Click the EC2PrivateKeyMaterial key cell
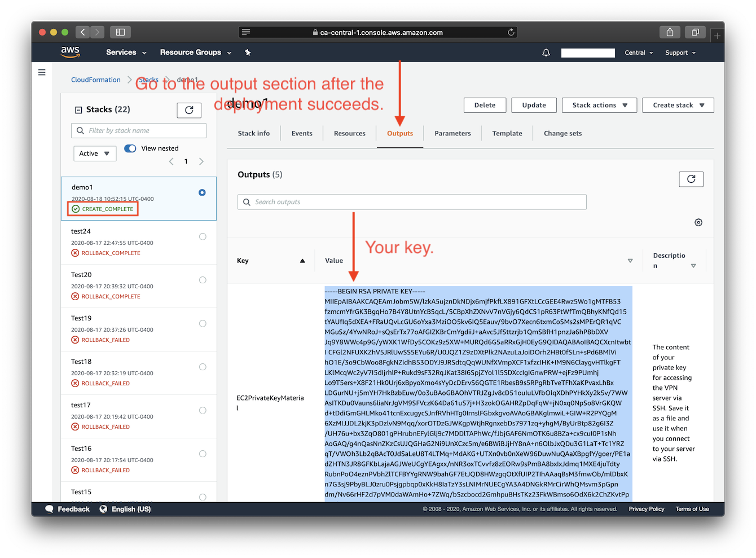The image size is (756, 558). pos(270,403)
